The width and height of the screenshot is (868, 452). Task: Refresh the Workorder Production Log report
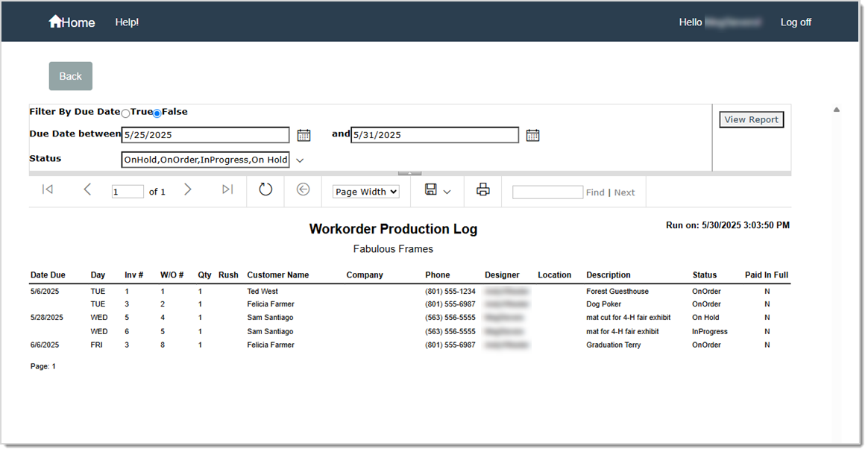(265, 190)
